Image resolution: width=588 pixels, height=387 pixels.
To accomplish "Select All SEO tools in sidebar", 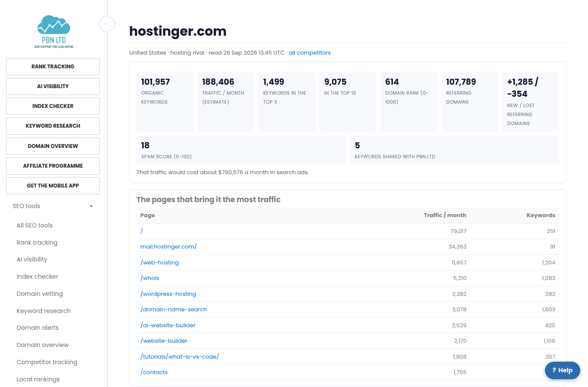I will (x=34, y=225).
